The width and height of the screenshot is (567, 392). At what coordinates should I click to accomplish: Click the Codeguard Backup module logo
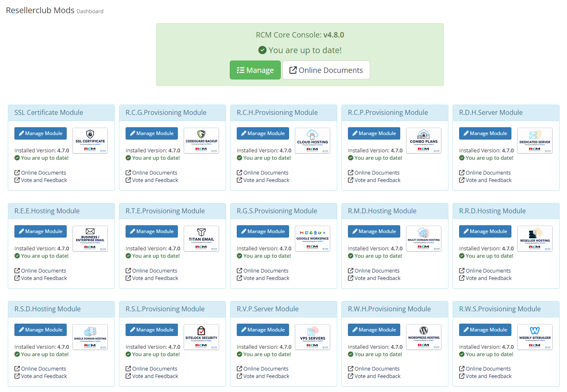coord(201,140)
